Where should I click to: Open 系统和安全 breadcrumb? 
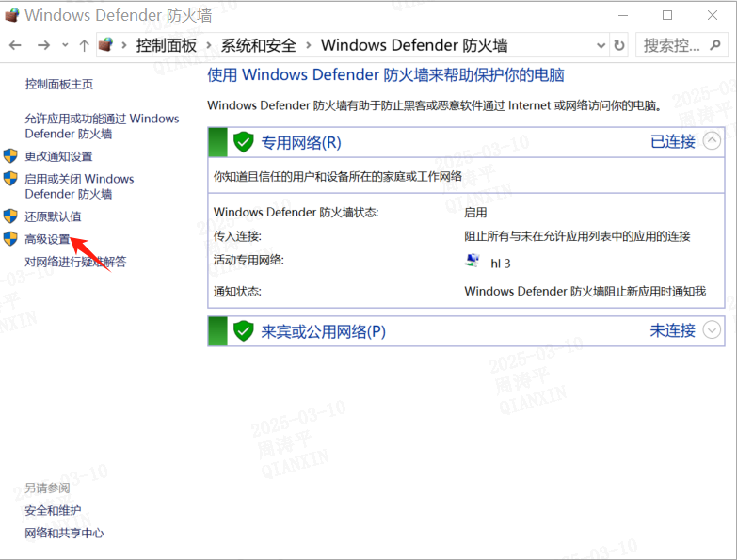259,45
